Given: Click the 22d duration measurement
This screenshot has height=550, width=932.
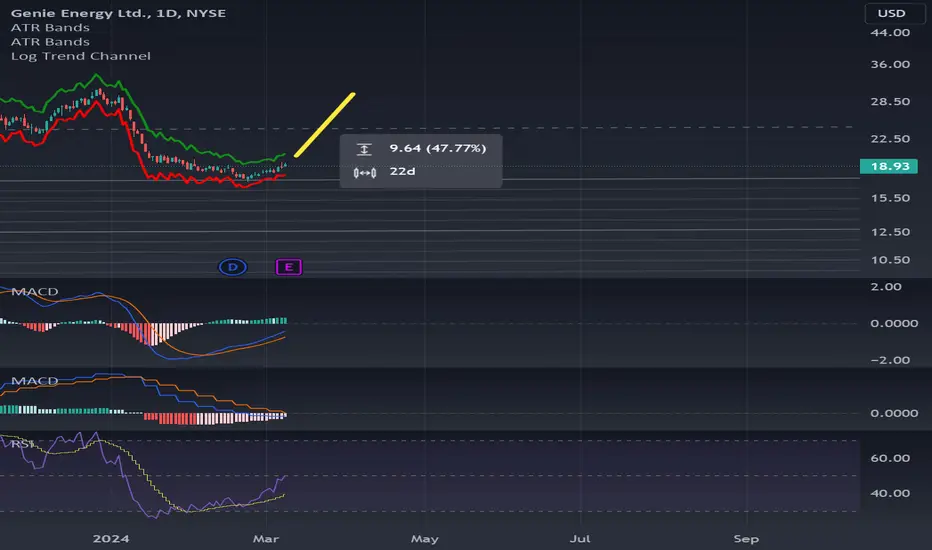Looking at the screenshot, I should pos(402,171).
